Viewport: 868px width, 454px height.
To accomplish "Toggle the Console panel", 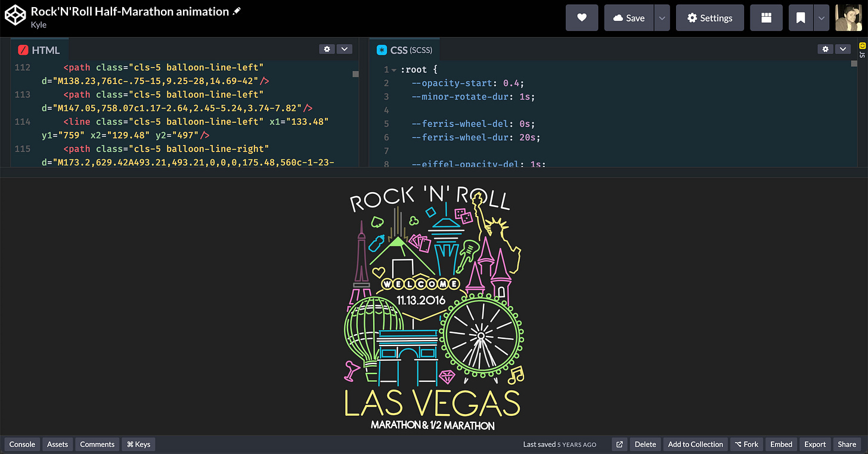I will [x=23, y=444].
